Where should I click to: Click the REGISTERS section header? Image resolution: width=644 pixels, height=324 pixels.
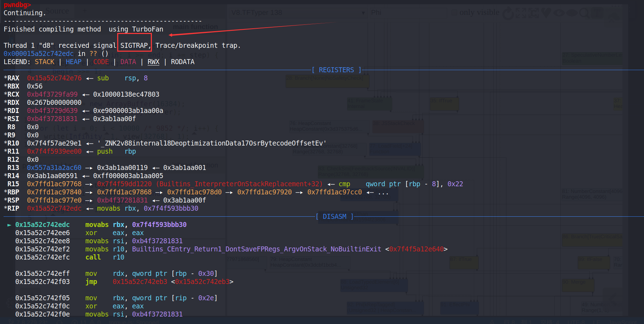[336, 70]
